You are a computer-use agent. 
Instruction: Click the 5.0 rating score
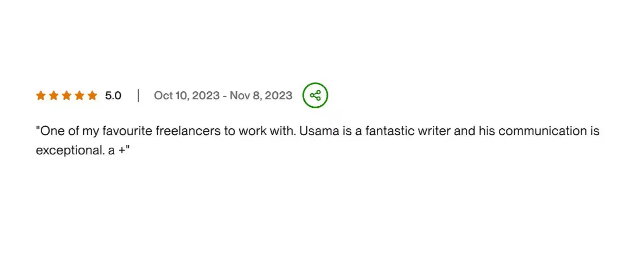coord(113,96)
